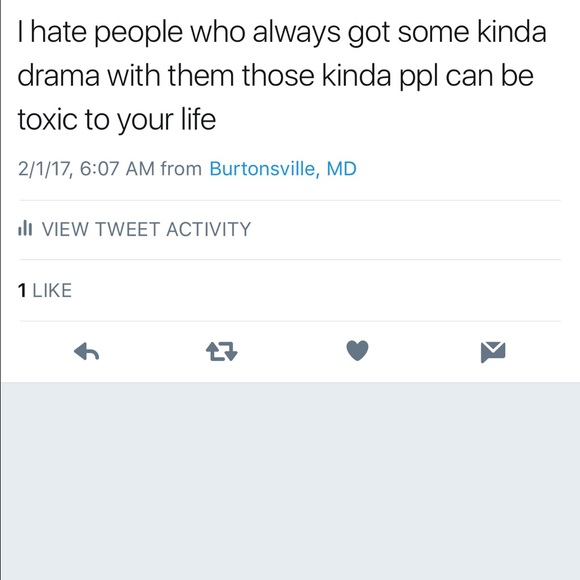Click the 6:07 AM time text
This screenshot has width=580, height=580.
(117, 169)
